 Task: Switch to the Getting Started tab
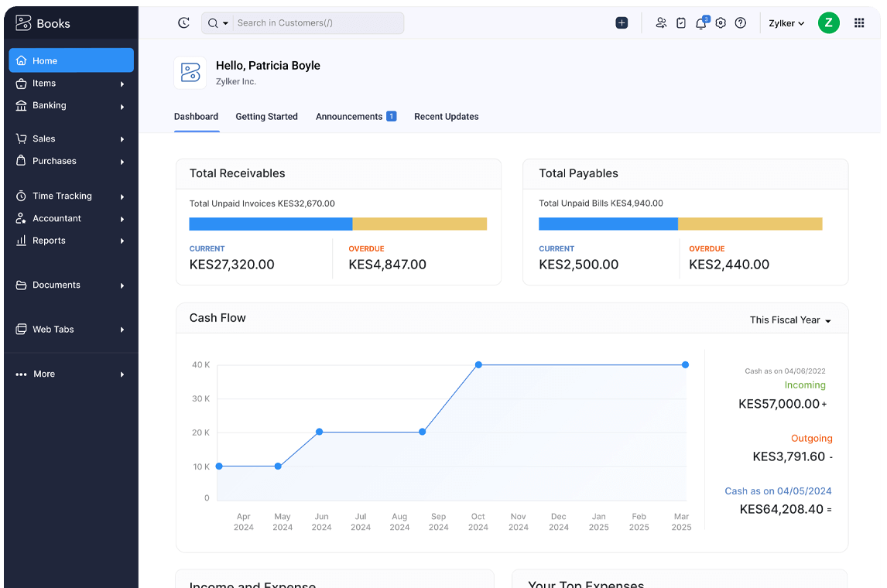[266, 116]
